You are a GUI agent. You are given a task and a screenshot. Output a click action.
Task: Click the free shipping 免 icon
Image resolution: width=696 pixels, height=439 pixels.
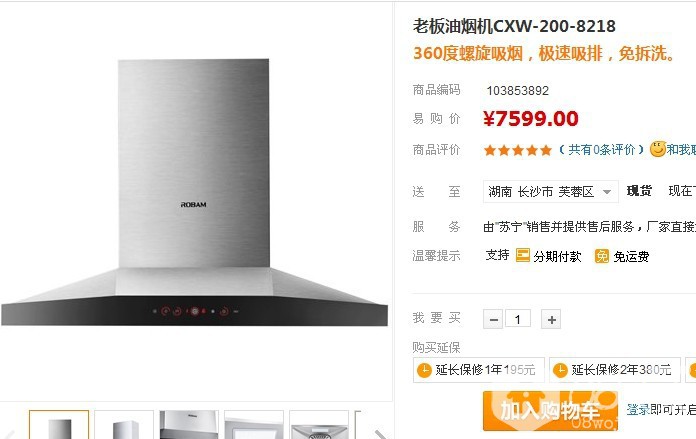coord(601,256)
